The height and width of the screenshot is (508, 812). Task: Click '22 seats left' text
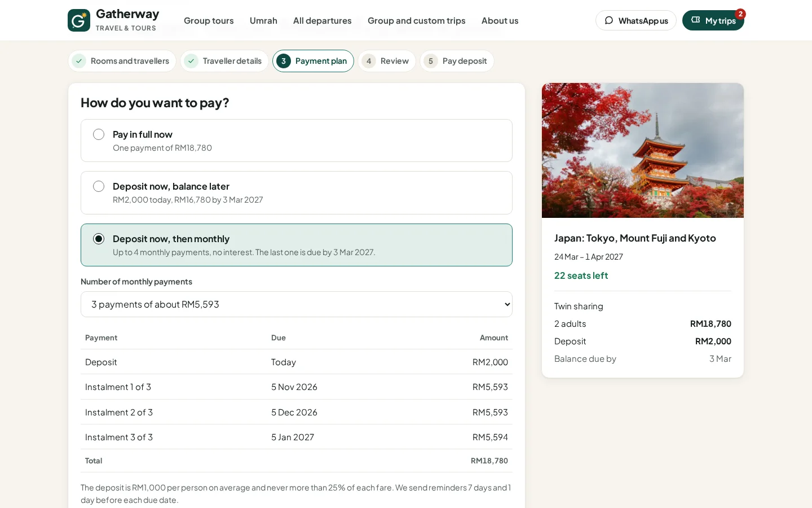pyautogui.click(x=581, y=275)
